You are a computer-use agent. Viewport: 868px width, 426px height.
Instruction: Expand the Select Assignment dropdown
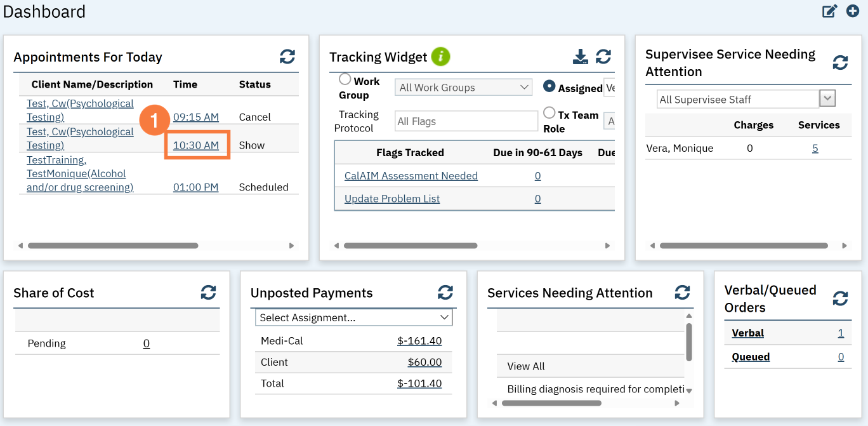pyautogui.click(x=354, y=317)
